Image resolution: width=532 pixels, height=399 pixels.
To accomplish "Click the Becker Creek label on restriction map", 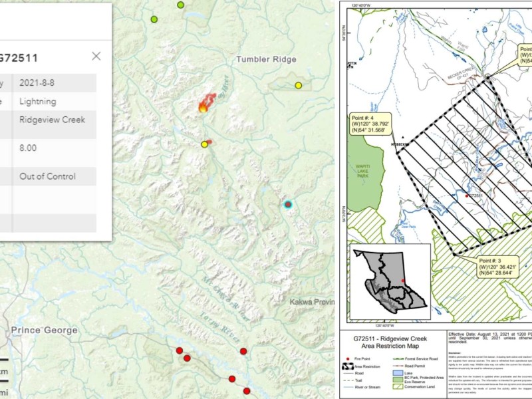I will click(x=461, y=74).
